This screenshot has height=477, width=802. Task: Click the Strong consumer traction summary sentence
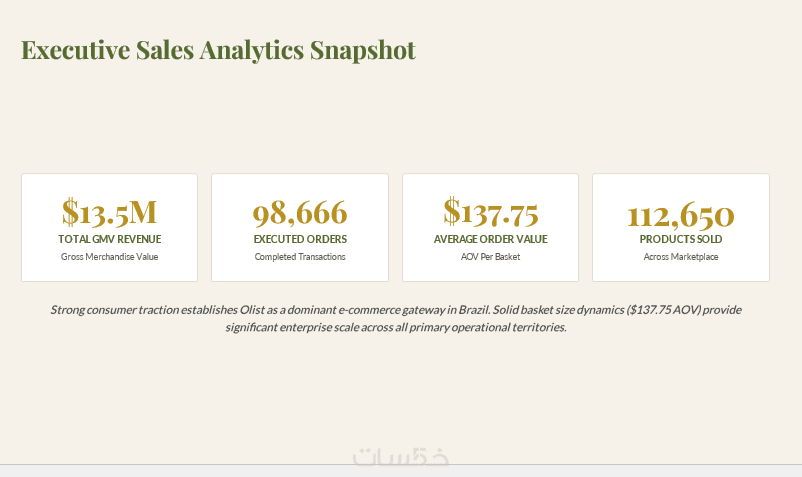[270, 310]
